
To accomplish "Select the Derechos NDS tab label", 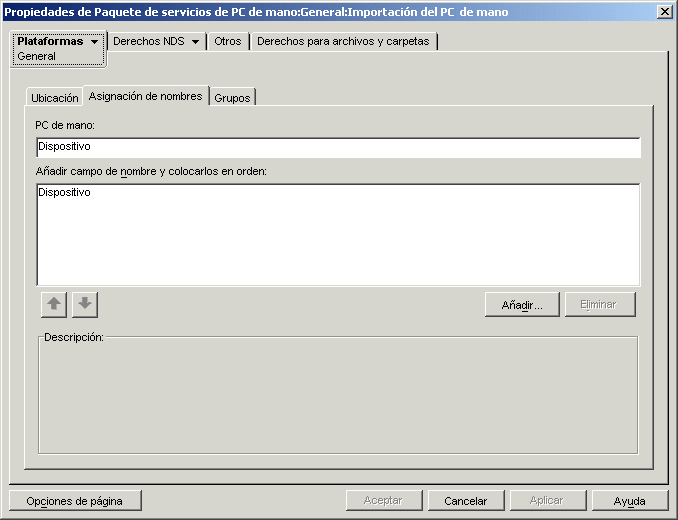I will click(149, 41).
